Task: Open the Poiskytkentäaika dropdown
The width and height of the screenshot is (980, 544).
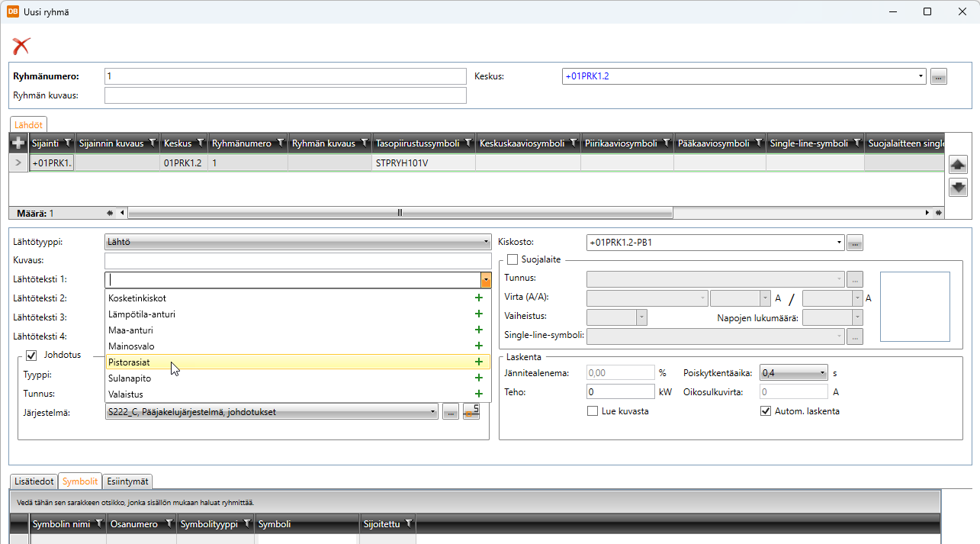Action: 822,373
